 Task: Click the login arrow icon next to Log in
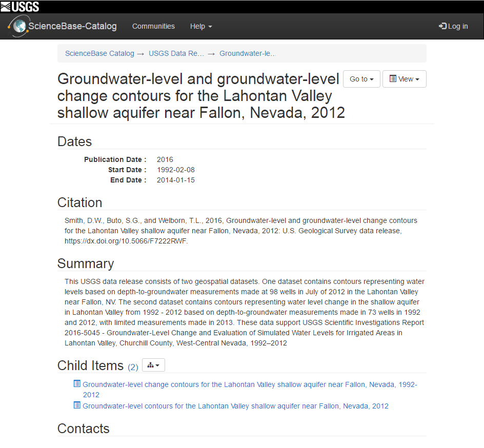tap(444, 26)
